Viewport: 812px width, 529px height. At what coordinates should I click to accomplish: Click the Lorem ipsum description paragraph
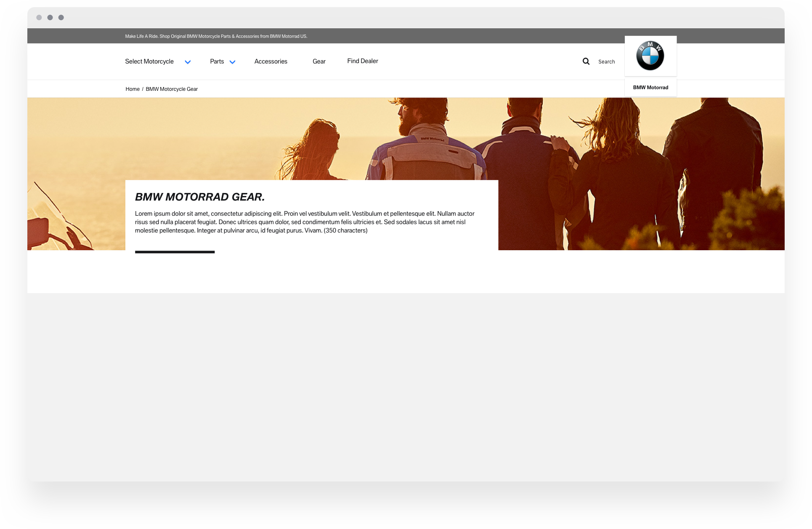(x=305, y=222)
